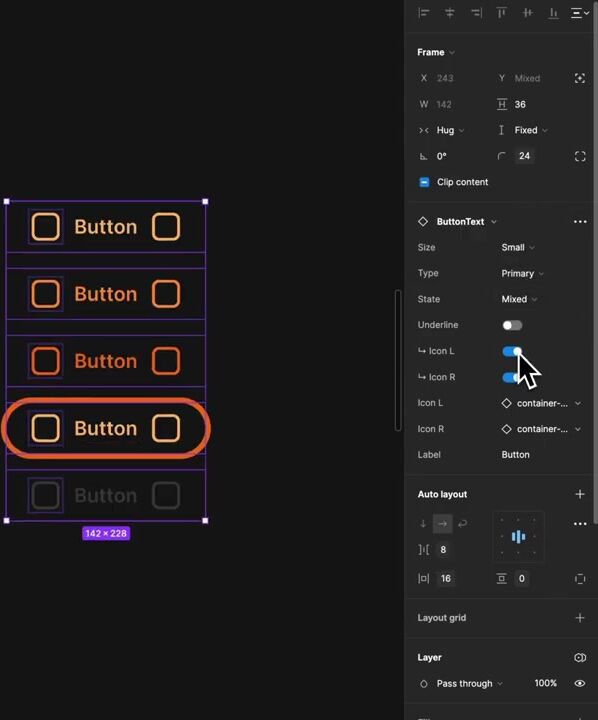598x720 pixels.
Task: Click the resize to fit icon
Action: 580,79
